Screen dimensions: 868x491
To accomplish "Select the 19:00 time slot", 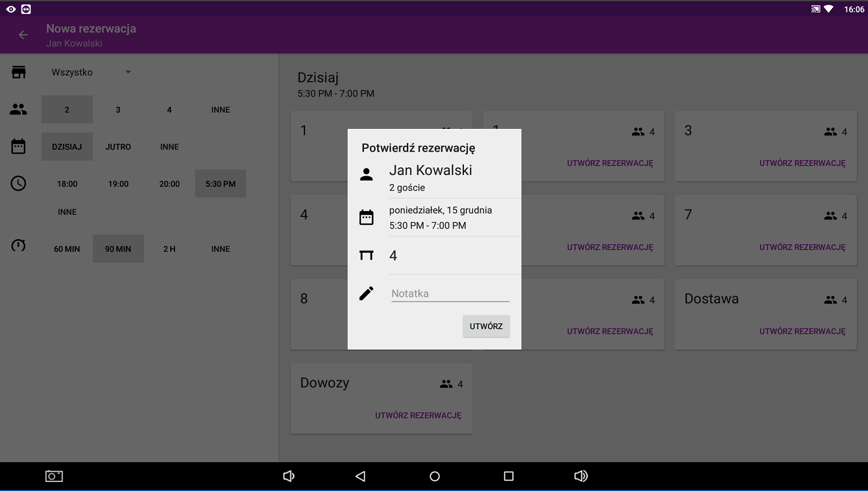I will tap(118, 184).
